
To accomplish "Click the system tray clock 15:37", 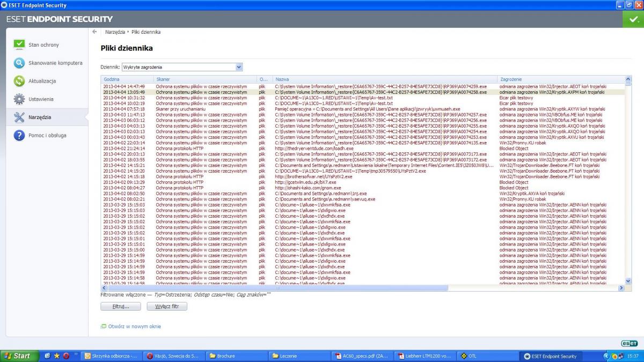I will click(x=633, y=356).
